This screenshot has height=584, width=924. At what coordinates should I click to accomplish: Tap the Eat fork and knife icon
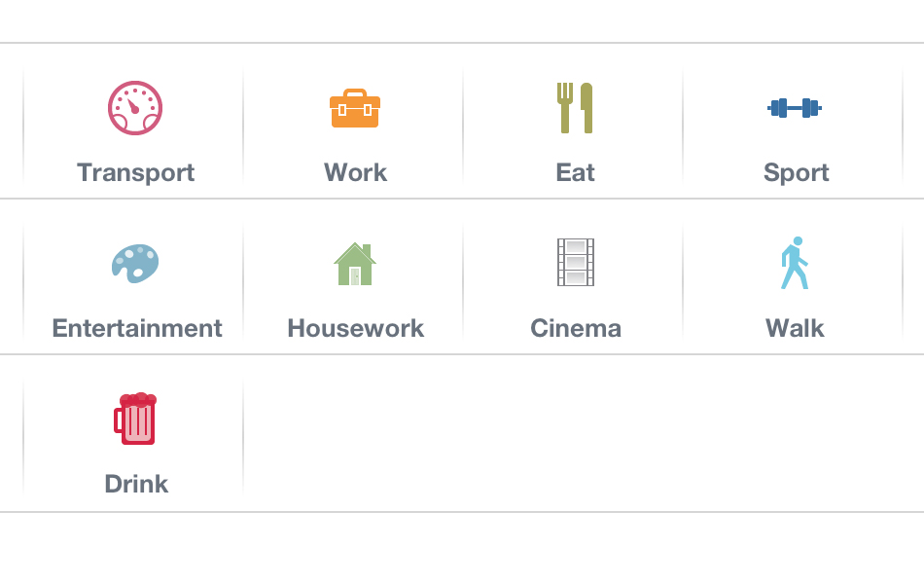(x=575, y=108)
